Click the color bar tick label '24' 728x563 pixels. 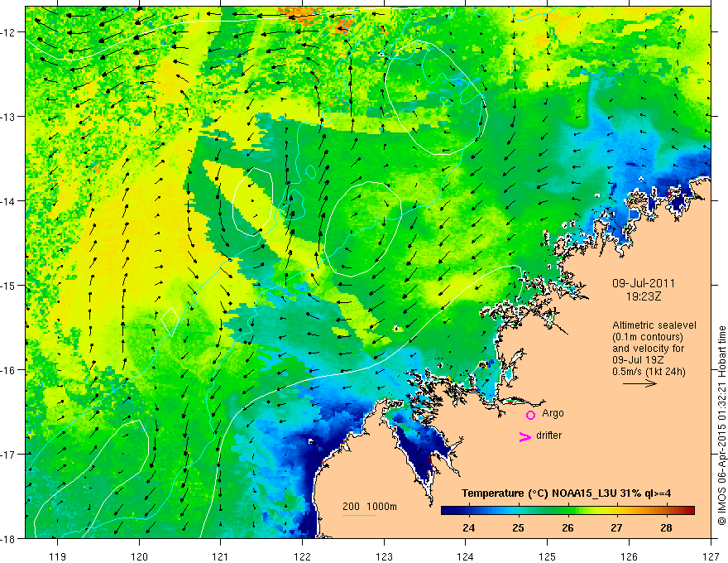click(468, 527)
